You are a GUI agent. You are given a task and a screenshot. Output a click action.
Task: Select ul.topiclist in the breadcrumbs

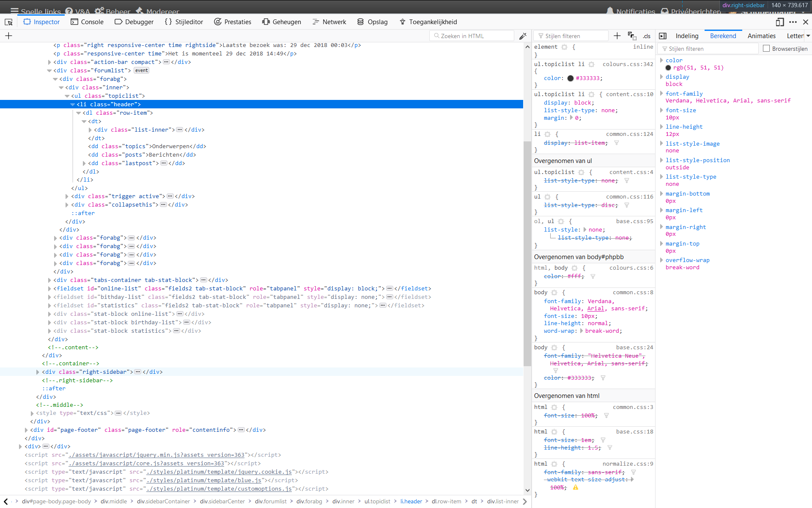pyautogui.click(x=377, y=502)
